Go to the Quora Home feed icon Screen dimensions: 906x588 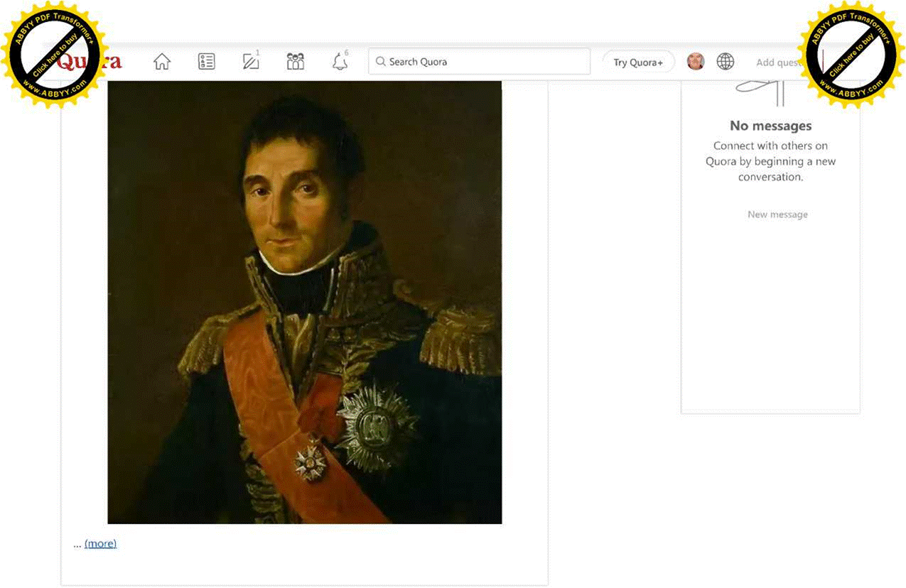click(x=162, y=62)
